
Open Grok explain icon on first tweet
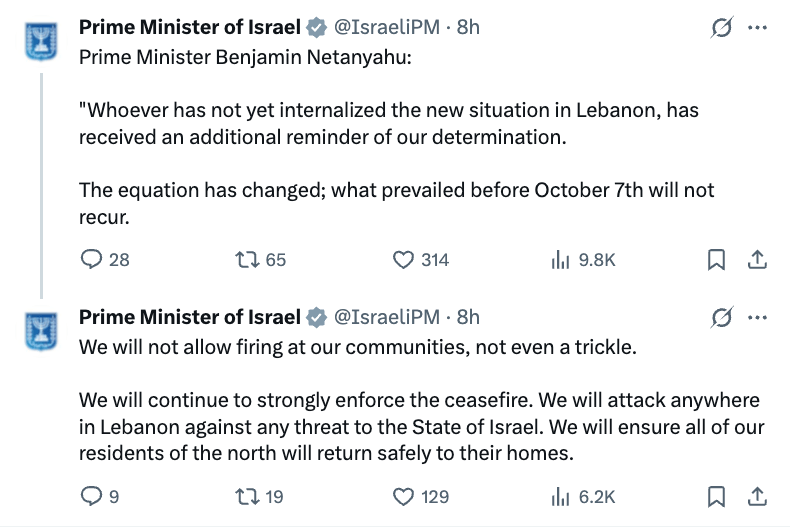point(721,27)
